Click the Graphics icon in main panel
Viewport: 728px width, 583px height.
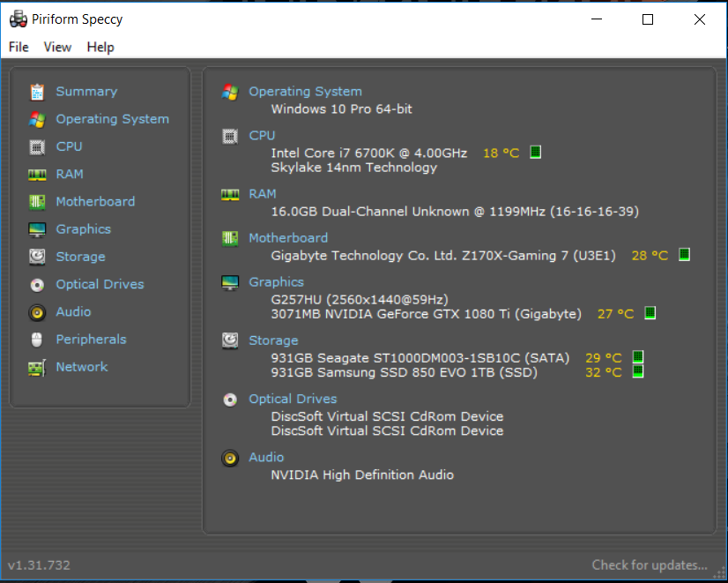tap(230, 282)
